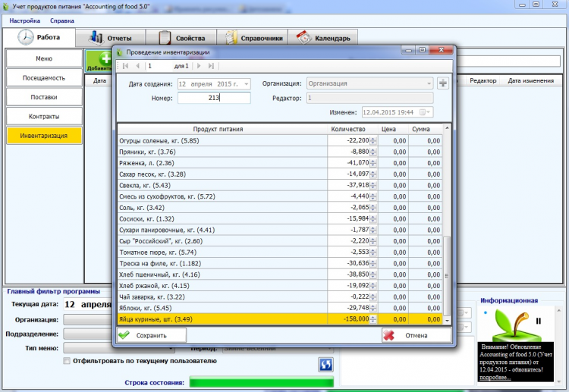Select the Яблоки, кг. (5.45) row
This screenshot has width=569, height=392.
point(280,308)
